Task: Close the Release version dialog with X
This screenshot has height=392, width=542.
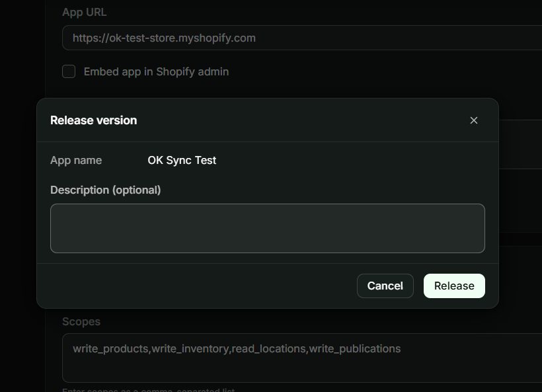Action: (x=473, y=120)
